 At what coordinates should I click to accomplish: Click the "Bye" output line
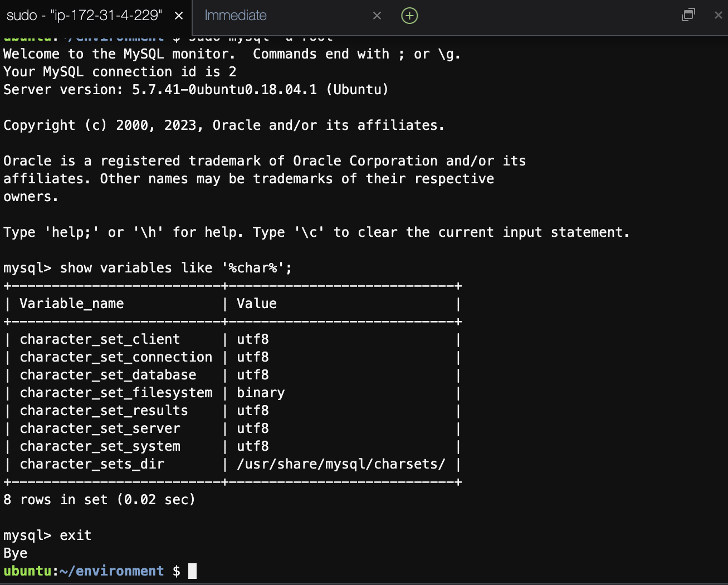pyautogui.click(x=15, y=553)
